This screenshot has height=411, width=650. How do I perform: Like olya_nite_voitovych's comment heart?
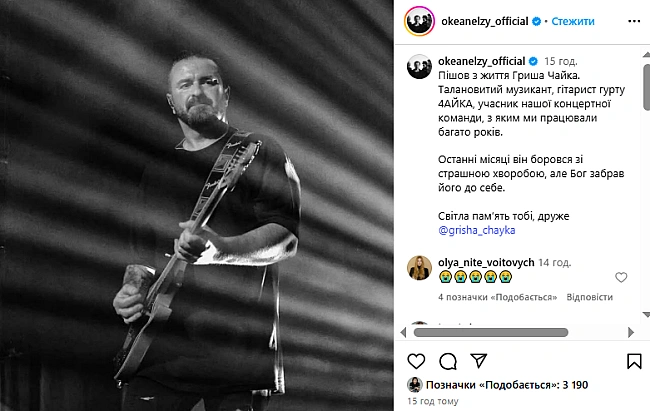point(621,277)
